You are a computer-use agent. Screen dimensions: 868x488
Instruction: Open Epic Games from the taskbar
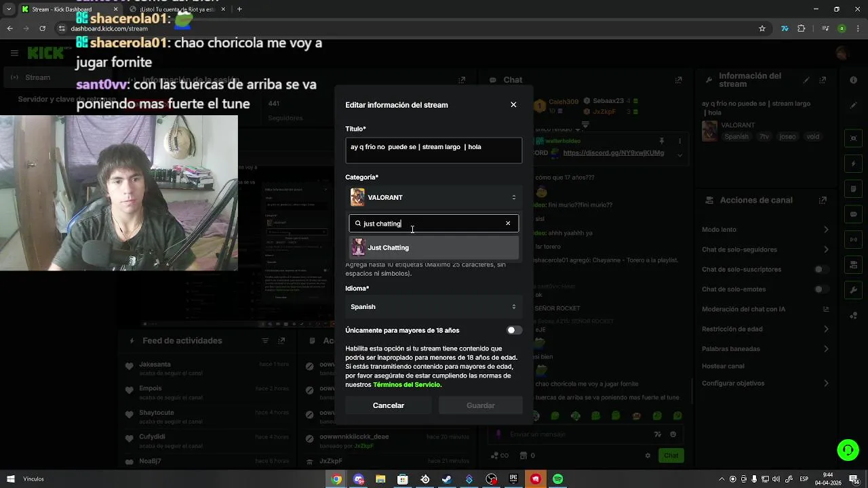513,479
